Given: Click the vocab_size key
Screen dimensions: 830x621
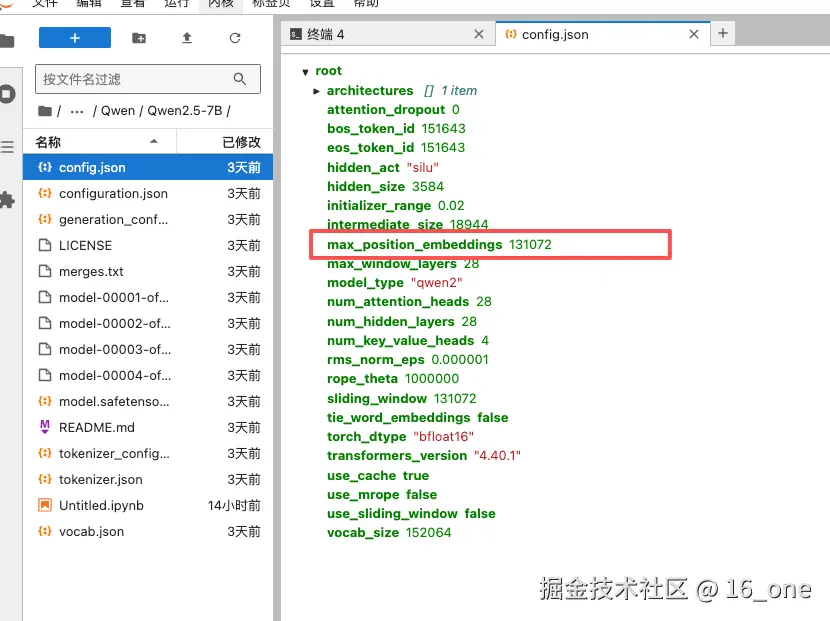Looking at the screenshot, I should (x=363, y=532).
